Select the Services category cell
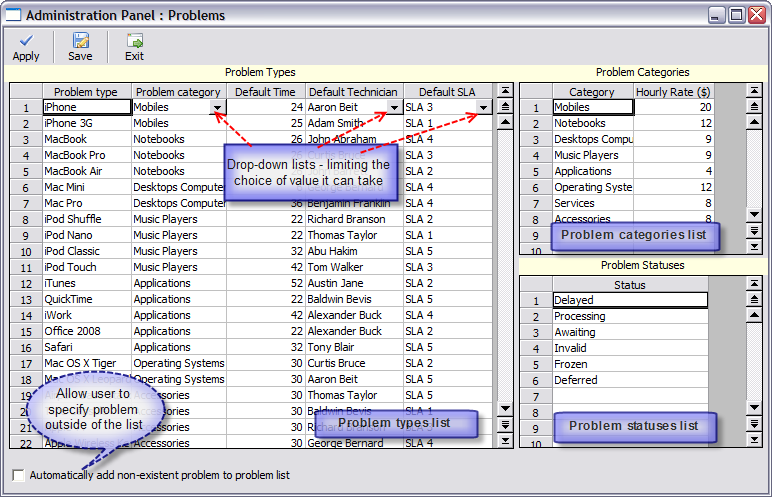The image size is (772, 497). pyautogui.click(x=593, y=203)
